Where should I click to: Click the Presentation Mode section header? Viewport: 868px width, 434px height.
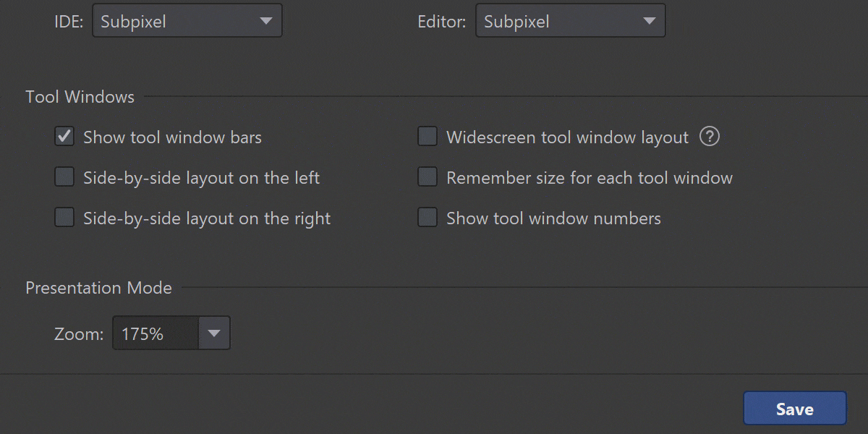pyautogui.click(x=98, y=287)
